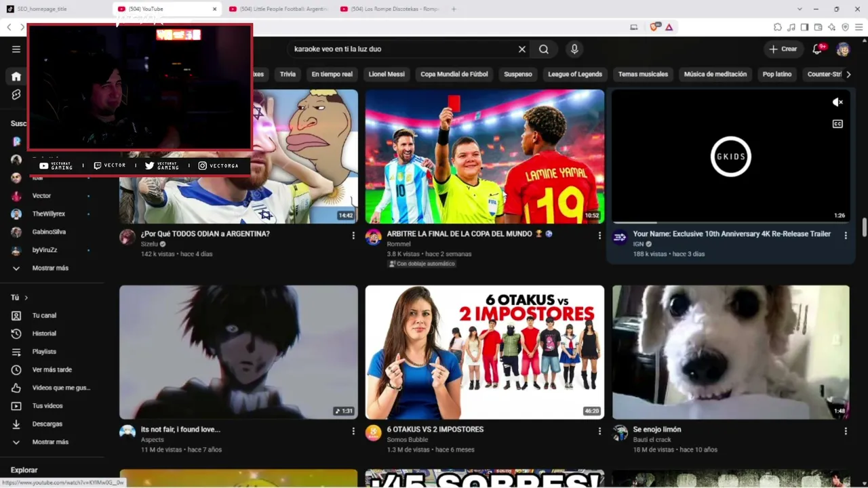The height and width of the screenshot is (488, 868).
Task: Go to YouTube Home via house icon
Action: tap(16, 77)
